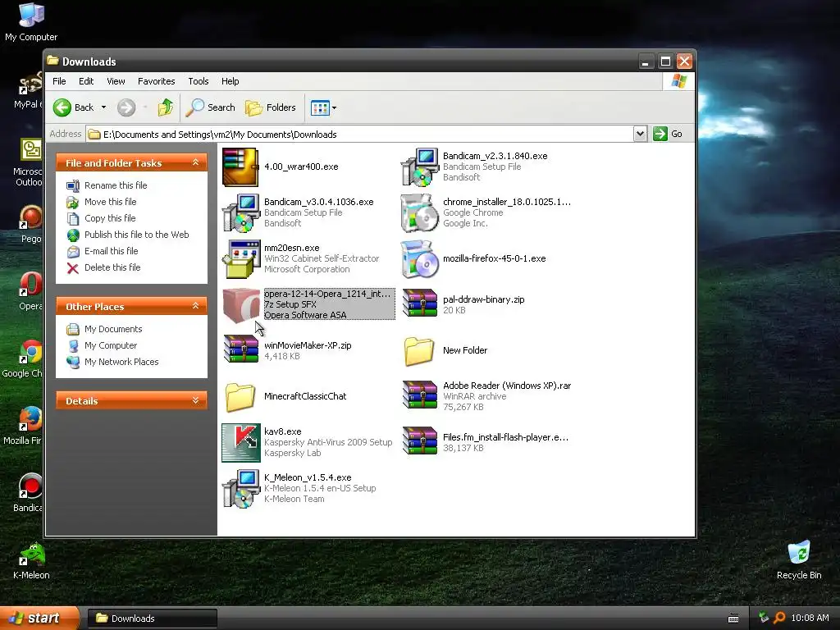Screen dimensions: 840x630
Task: Click the Opera setup file icon
Action: point(240,305)
